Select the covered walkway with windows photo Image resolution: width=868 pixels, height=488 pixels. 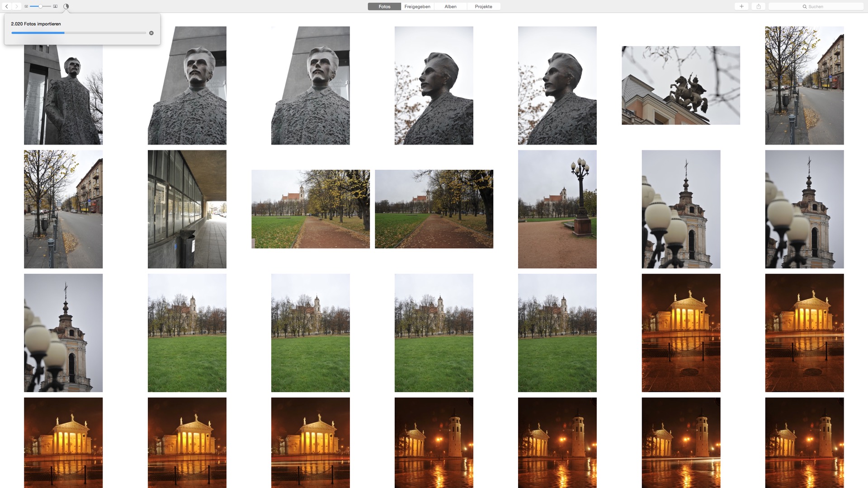[x=187, y=209]
